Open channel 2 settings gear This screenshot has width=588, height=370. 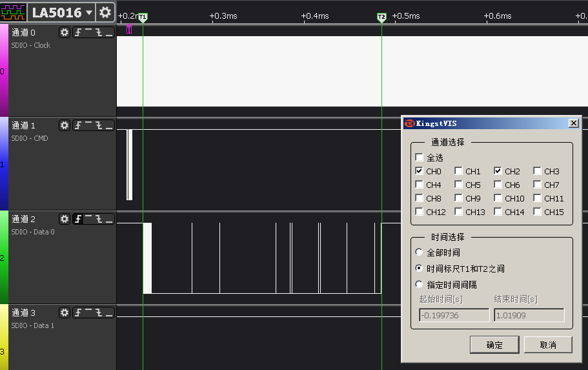coord(65,219)
